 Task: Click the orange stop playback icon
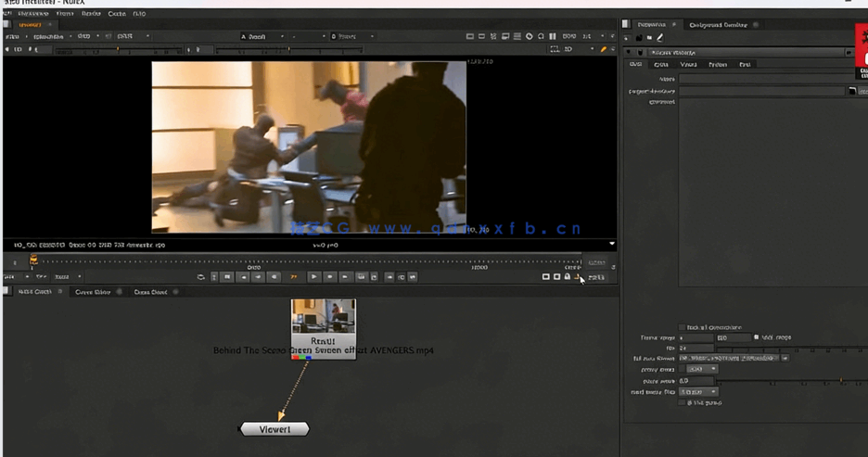click(x=294, y=277)
